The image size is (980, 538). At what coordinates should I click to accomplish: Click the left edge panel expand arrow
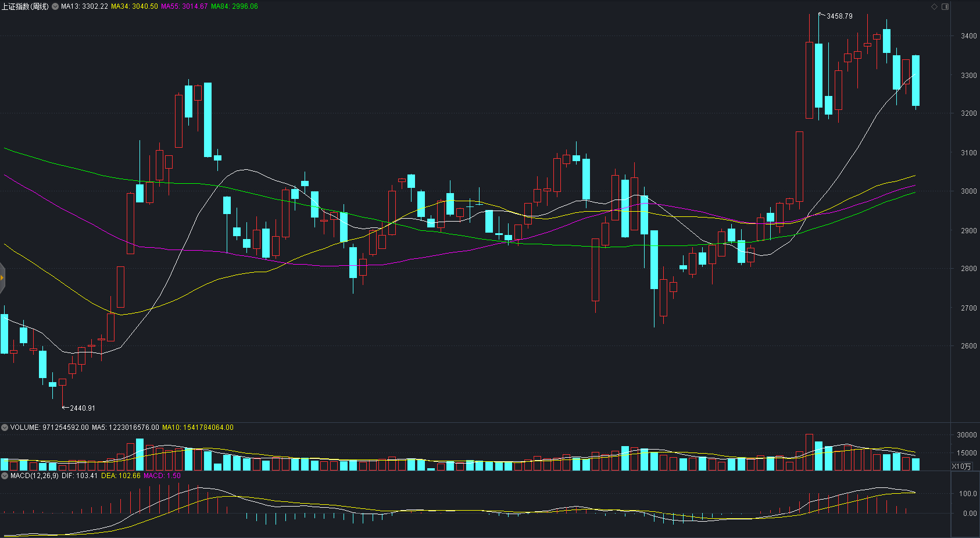click(x=2, y=277)
